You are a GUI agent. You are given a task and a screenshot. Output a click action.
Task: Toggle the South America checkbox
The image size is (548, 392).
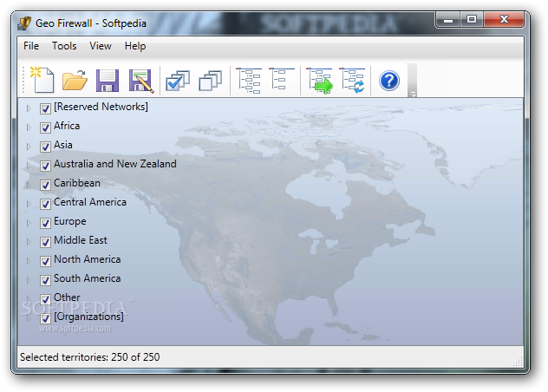45,280
